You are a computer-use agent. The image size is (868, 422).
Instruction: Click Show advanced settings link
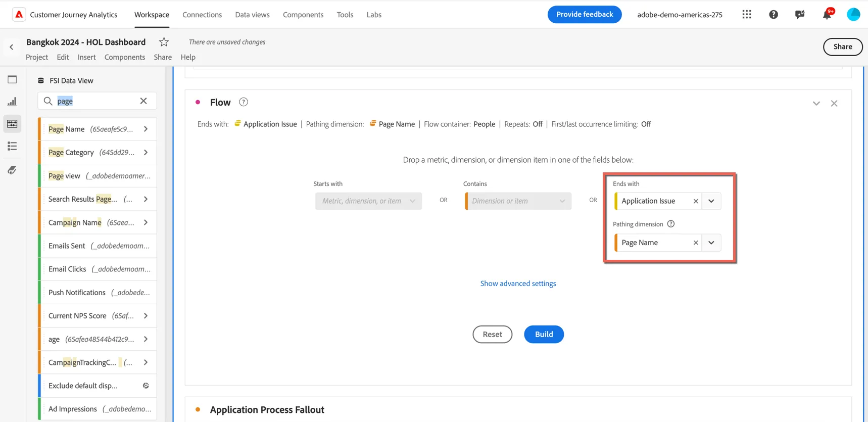tap(518, 284)
